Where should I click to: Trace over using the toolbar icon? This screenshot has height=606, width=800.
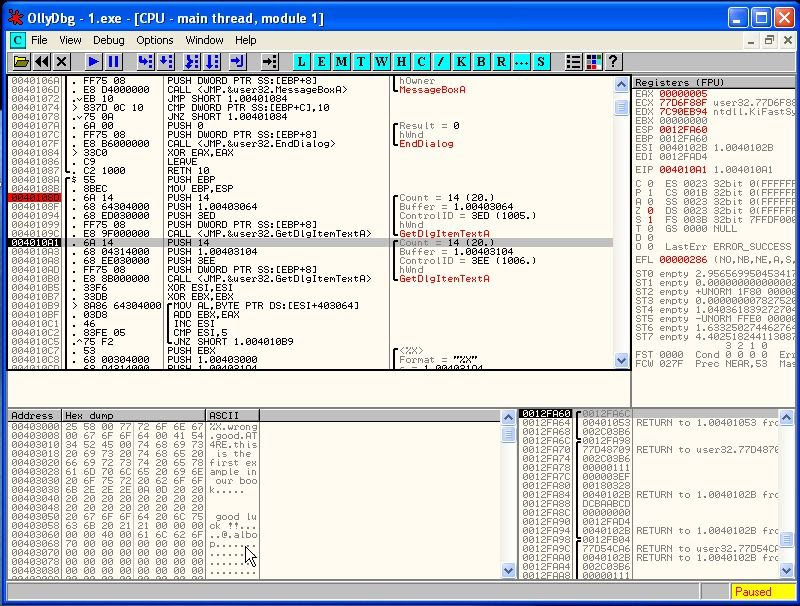pos(212,62)
